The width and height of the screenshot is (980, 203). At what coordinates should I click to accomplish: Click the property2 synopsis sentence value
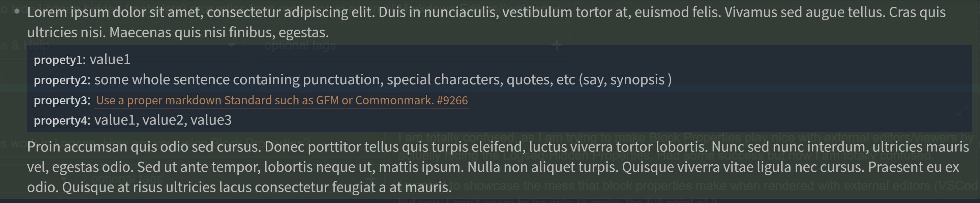tap(383, 79)
